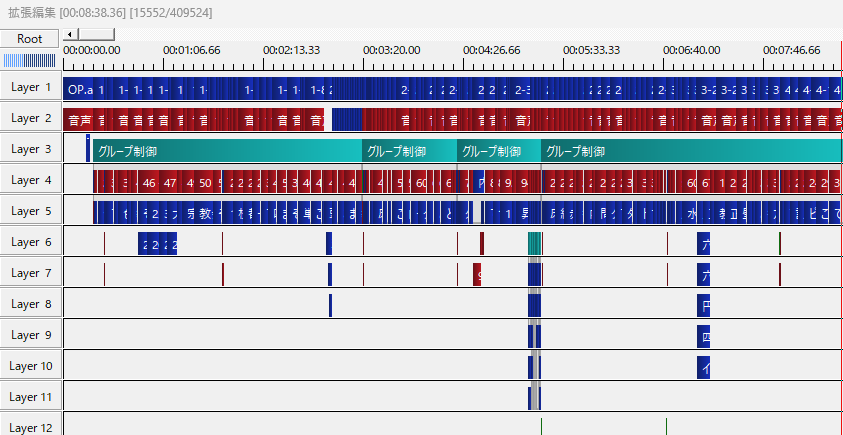This screenshot has height=435, width=843.
Task: Select グループ制御 object below 00:05:33.33
Action: pos(691,151)
